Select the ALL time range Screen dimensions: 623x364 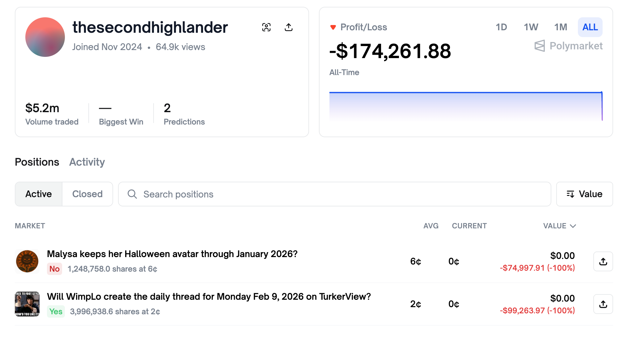click(x=590, y=27)
